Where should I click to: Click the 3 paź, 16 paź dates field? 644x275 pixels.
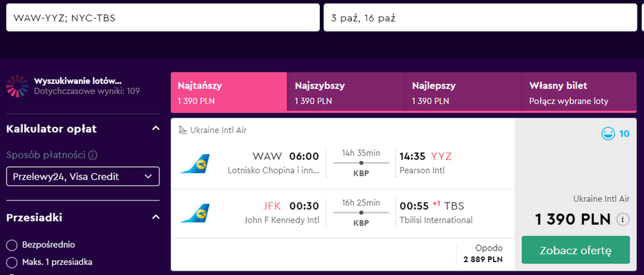[x=480, y=18]
